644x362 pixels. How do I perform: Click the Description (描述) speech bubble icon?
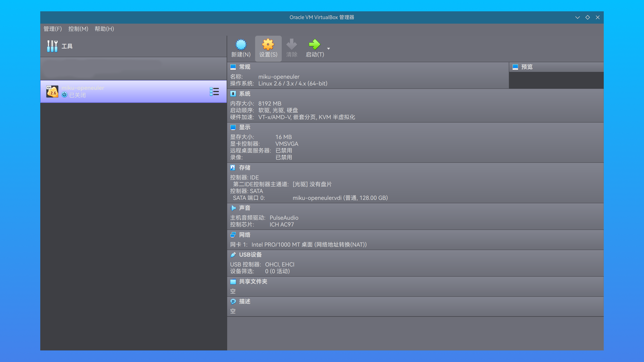tap(233, 301)
